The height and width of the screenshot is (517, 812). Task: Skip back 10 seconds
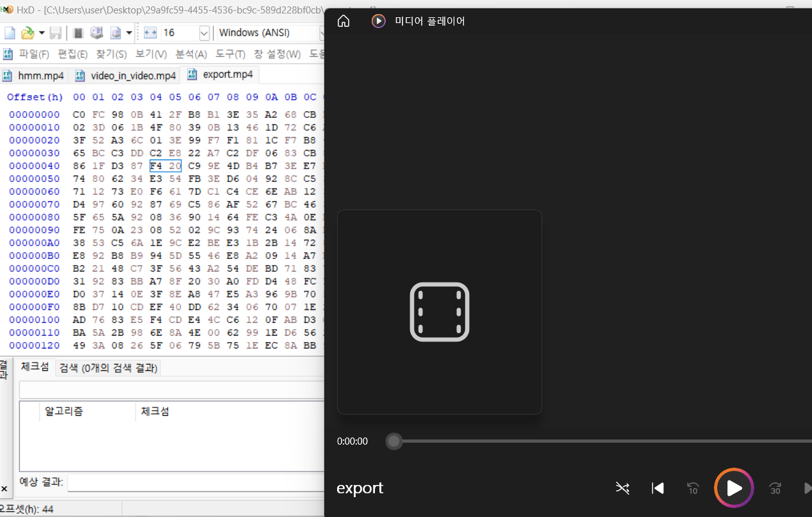coord(693,488)
